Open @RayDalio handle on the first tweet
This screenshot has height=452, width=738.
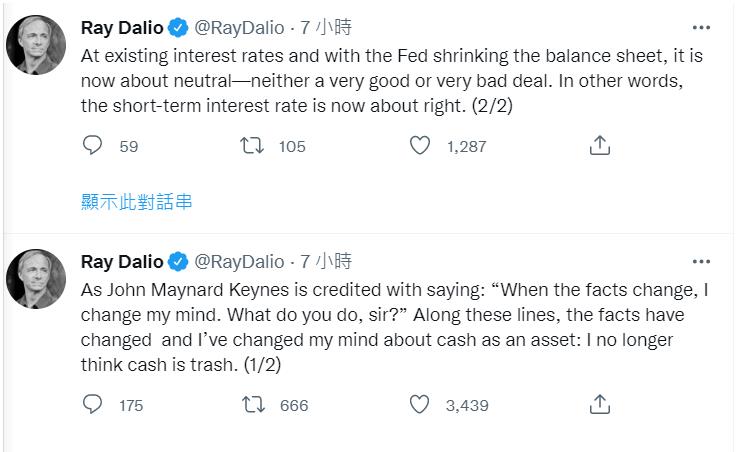pyautogui.click(x=238, y=28)
